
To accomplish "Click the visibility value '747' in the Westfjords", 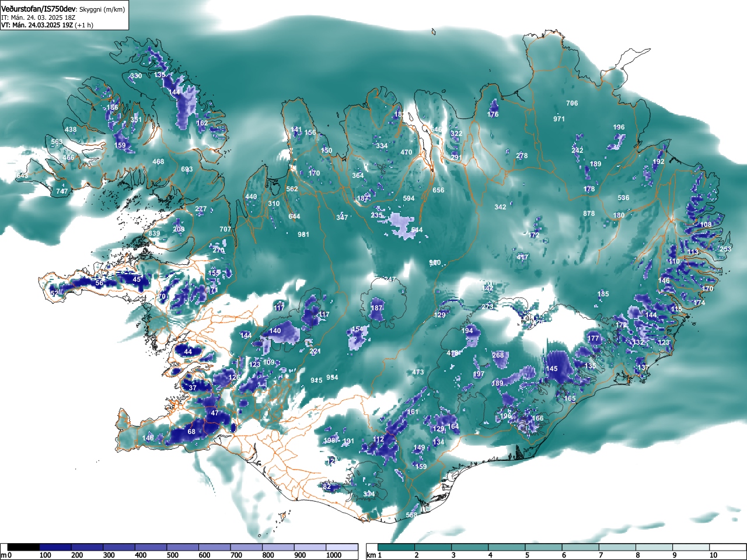I will pos(62,191).
